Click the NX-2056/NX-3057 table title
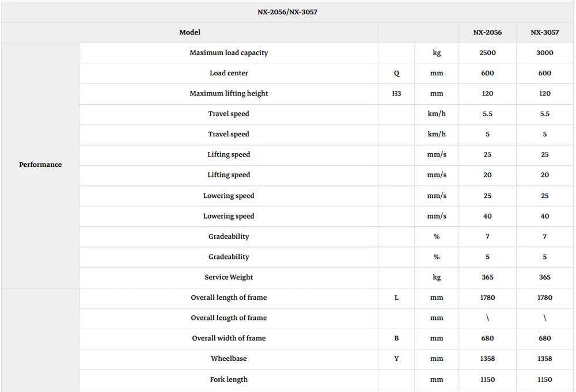The height and width of the screenshot is (392, 576). (287, 12)
